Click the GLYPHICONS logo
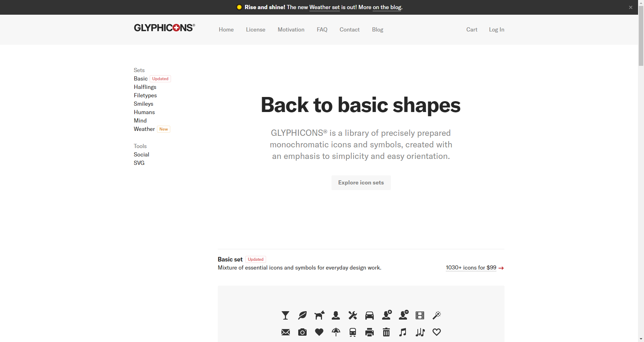The height and width of the screenshot is (342, 644). [164, 28]
